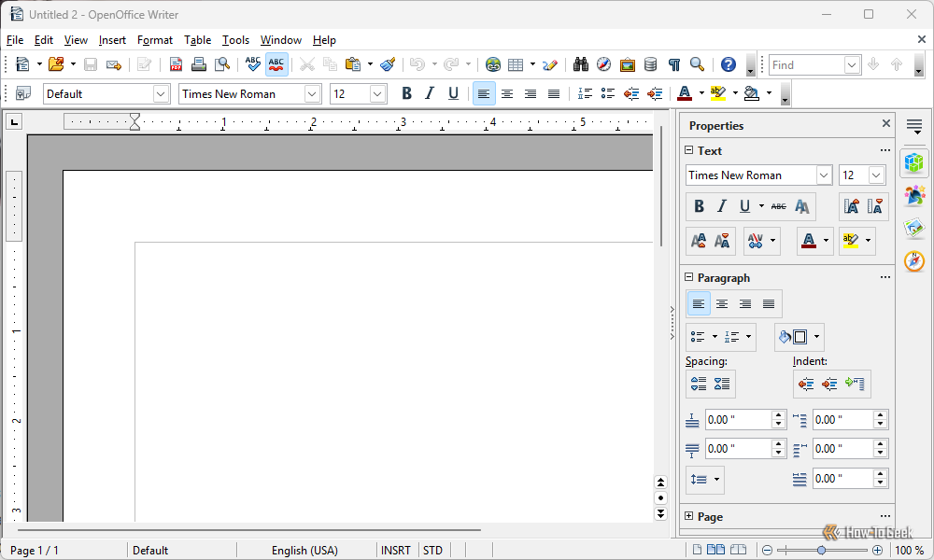
Task: Toggle bold formatting in the Text panel
Action: point(699,205)
